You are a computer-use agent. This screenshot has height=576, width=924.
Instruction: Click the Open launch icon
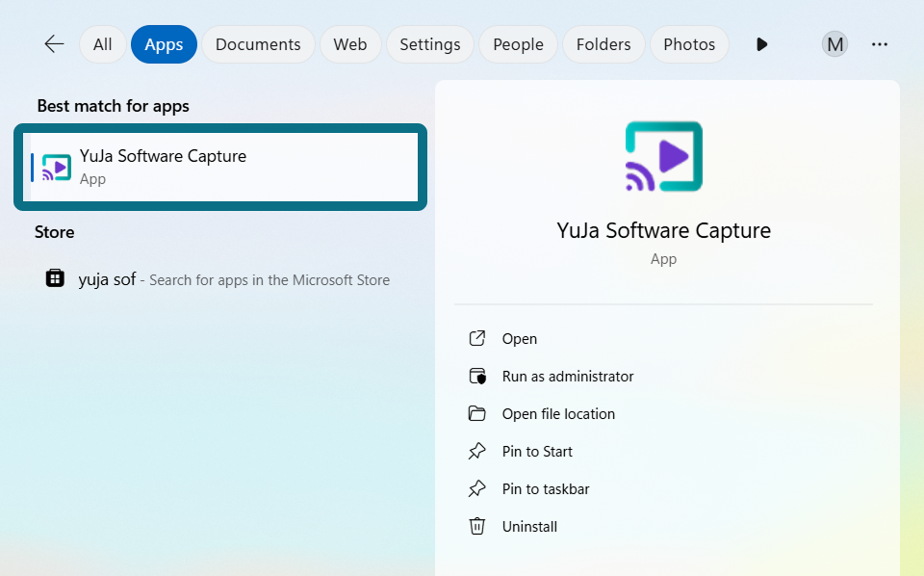click(476, 338)
